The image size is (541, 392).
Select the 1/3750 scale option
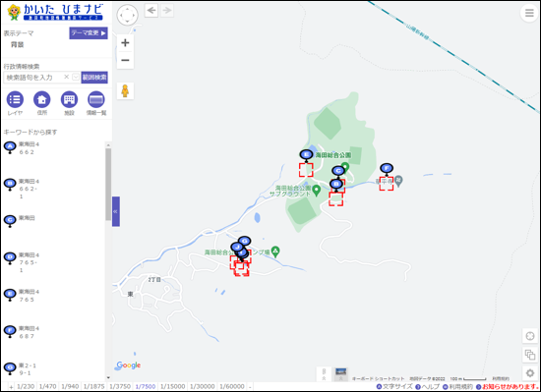(x=120, y=386)
